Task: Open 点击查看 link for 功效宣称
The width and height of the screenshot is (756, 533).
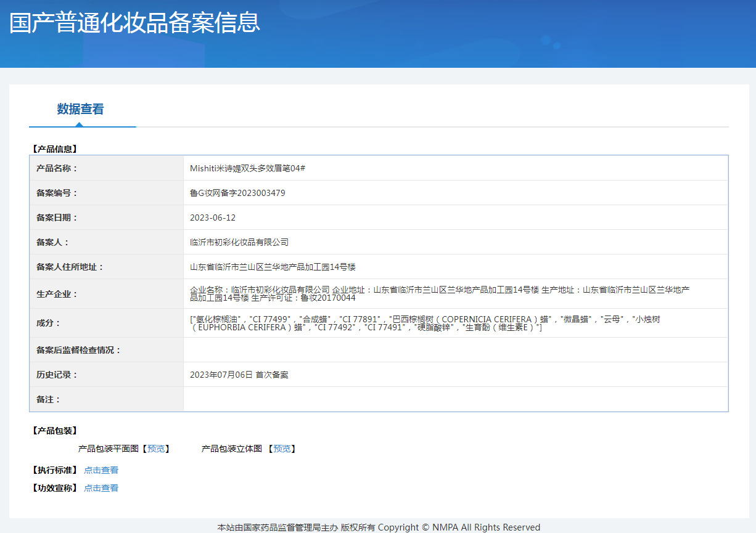Action: pyautogui.click(x=101, y=488)
